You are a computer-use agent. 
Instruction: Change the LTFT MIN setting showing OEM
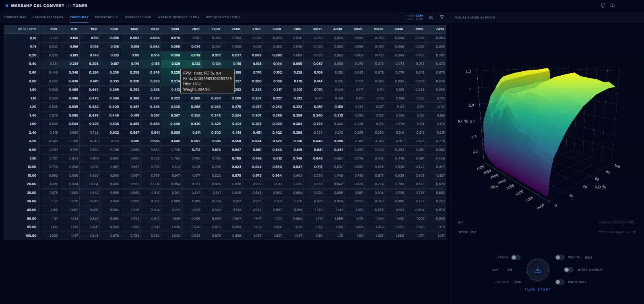(517, 282)
